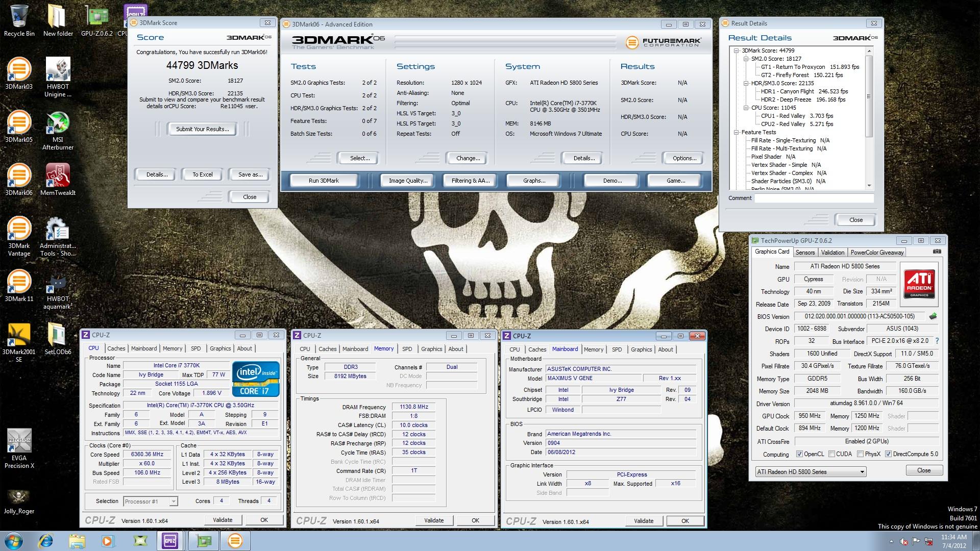The image size is (980, 551).
Task: Click Run 3DMark button
Action: 324,181
